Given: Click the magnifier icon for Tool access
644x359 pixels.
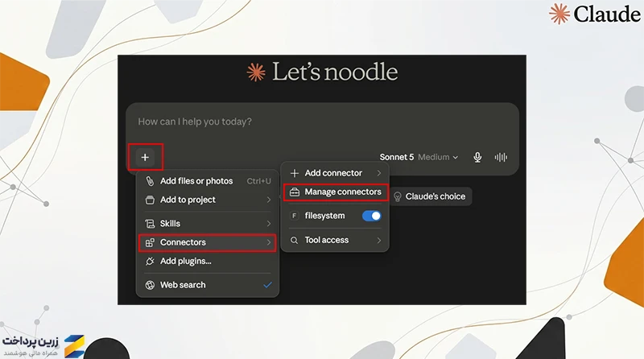Looking at the screenshot, I should coord(294,241).
